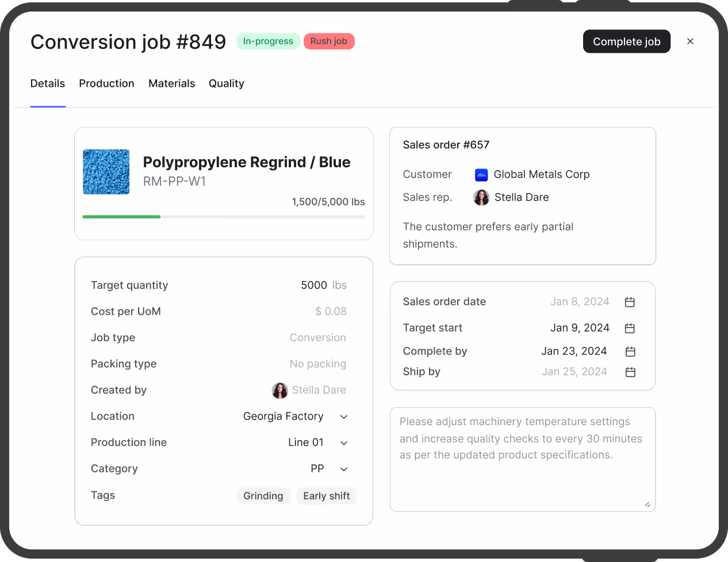Switch to the Materials tab
The width and height of the screenshot is (728, 562).
(x=171, y=83)
